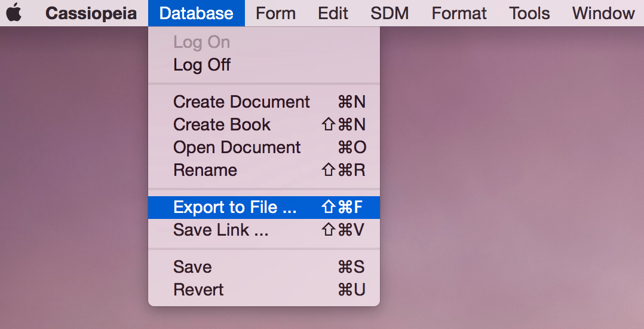
Task: Open the Format menu
Action: 459,13
